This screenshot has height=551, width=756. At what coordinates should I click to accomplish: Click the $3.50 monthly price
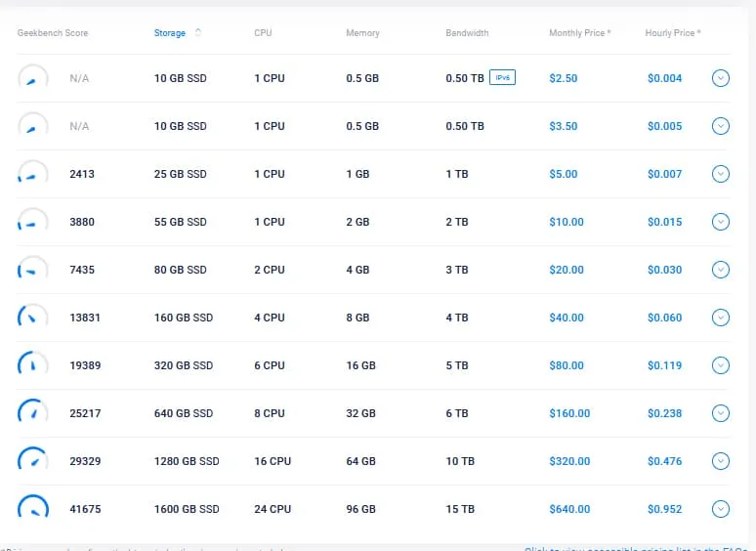click(564, 126)
